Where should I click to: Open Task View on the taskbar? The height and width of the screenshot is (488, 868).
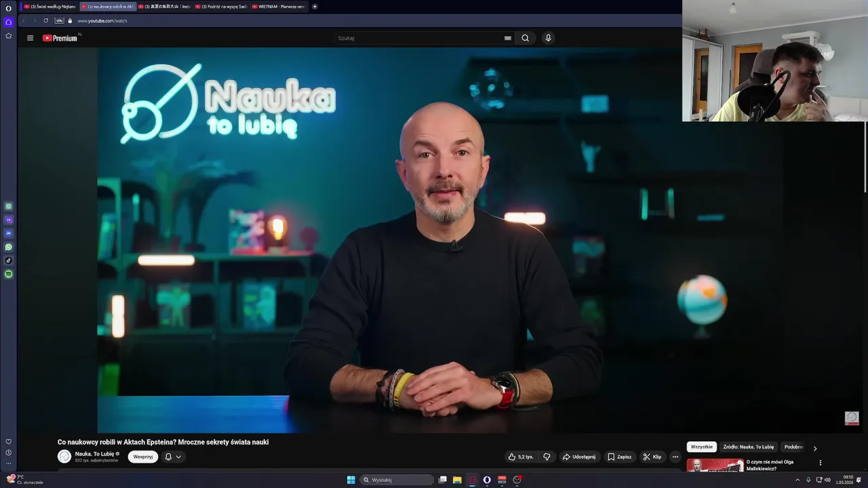[443, 480]
